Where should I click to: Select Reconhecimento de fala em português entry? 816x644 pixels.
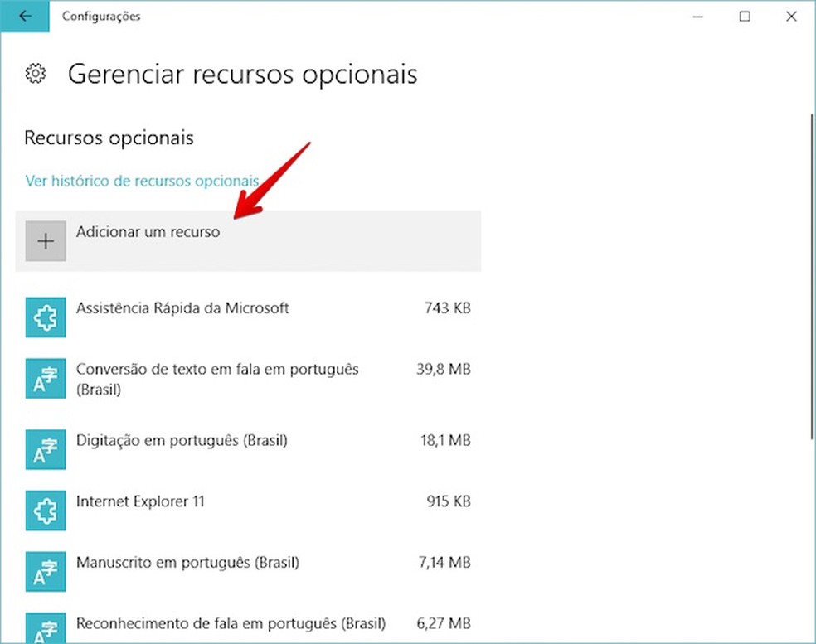(x=231, y=623)
